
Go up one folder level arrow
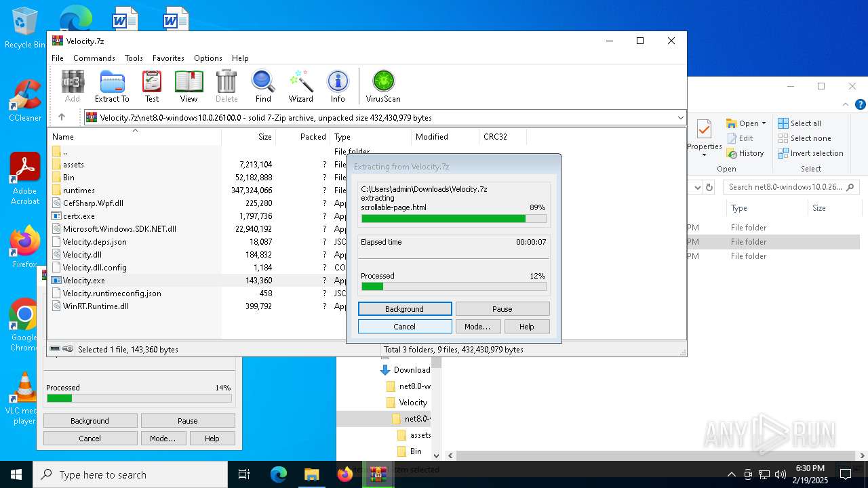62,117
